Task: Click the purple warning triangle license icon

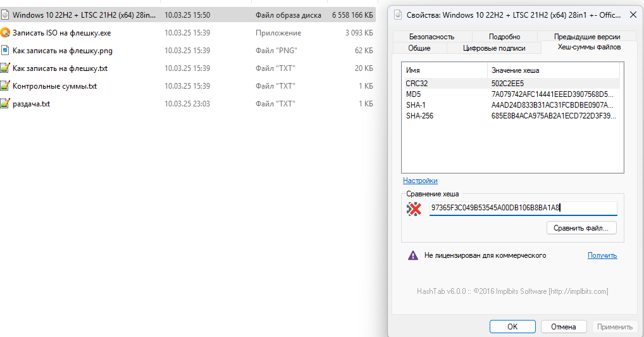Action: coord(413,255)
